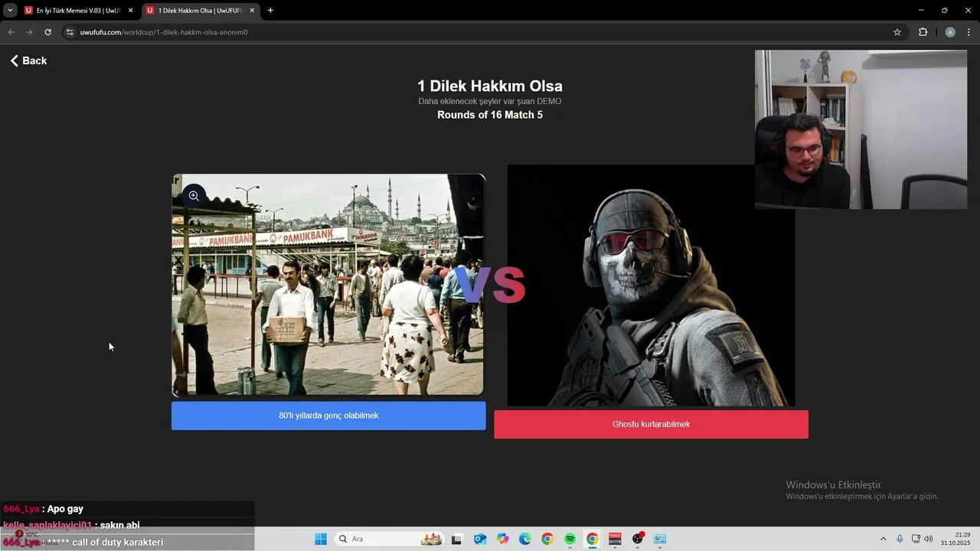Zoom into the 80s Istanbul picture magnifier
The height and width of the screenshot is (551, 980).
pos(194,196)
